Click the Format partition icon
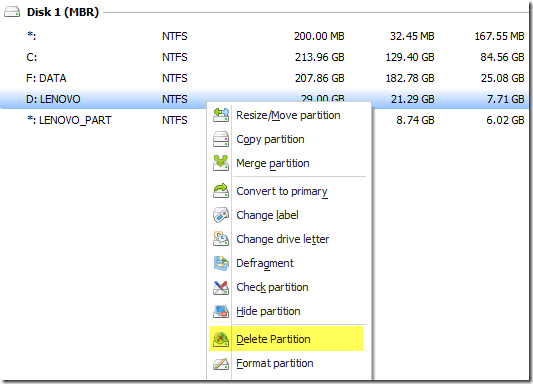 point(221,363)
